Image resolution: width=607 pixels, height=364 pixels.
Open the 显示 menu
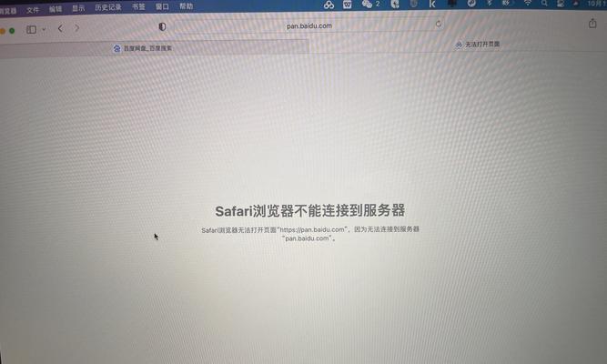click(x=78, y=8)
